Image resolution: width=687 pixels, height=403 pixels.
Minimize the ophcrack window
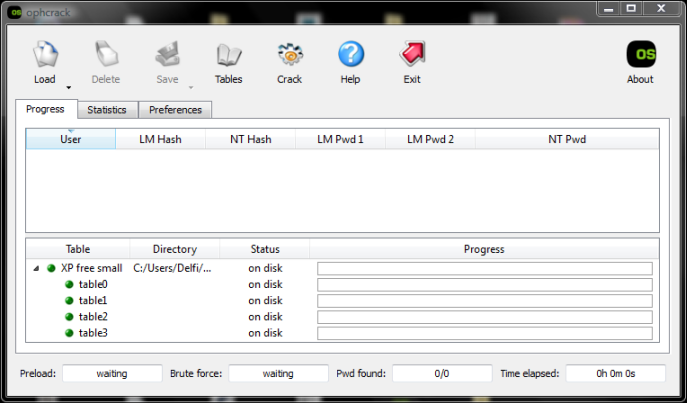(x=608, y=9)
